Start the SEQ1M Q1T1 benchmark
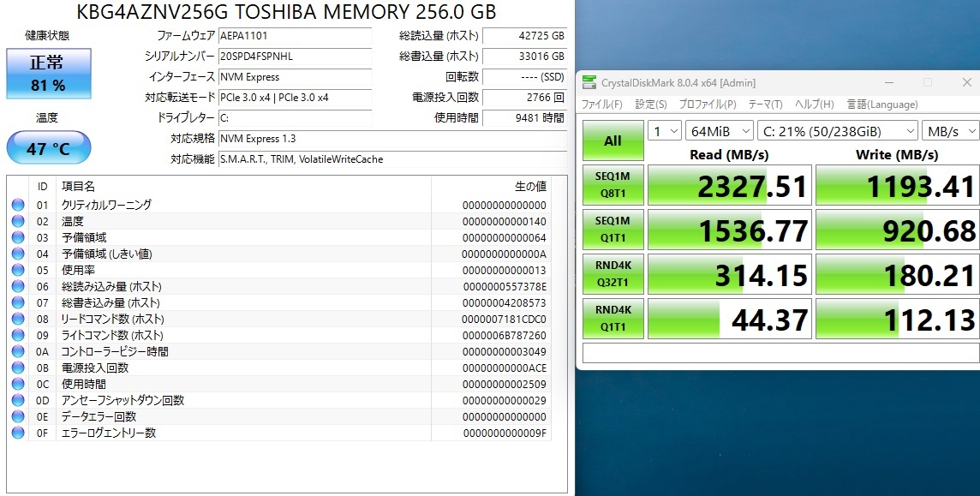 point(613,230)
